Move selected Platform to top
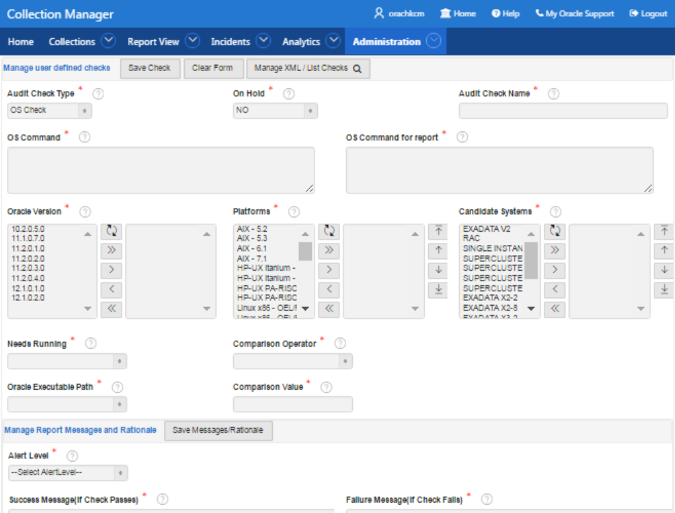Screen dimensions: 675x513 438,231
